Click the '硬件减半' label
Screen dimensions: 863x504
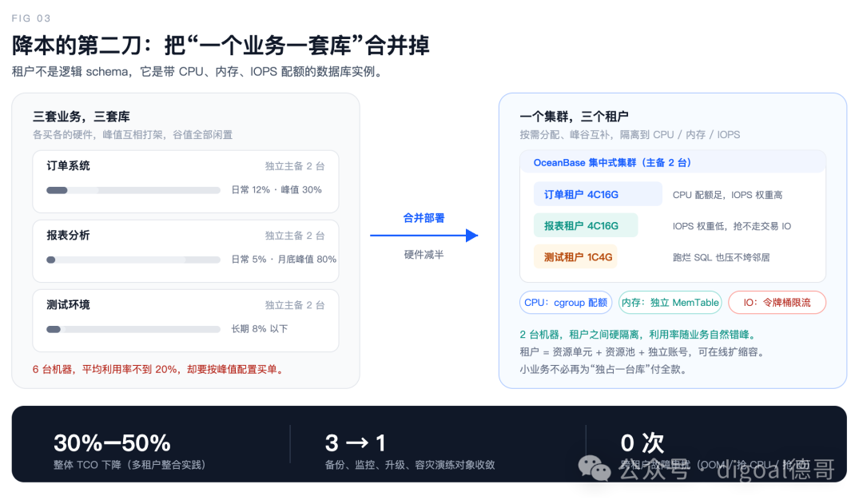[x=424, y=254]
